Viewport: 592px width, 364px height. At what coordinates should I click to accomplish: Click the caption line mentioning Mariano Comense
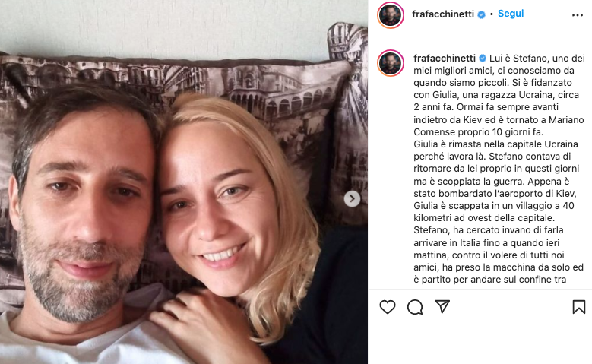tap(499, 120)
